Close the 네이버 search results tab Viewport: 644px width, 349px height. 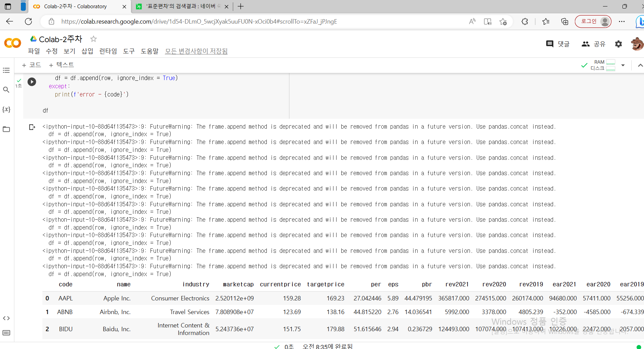pos(226,7)
